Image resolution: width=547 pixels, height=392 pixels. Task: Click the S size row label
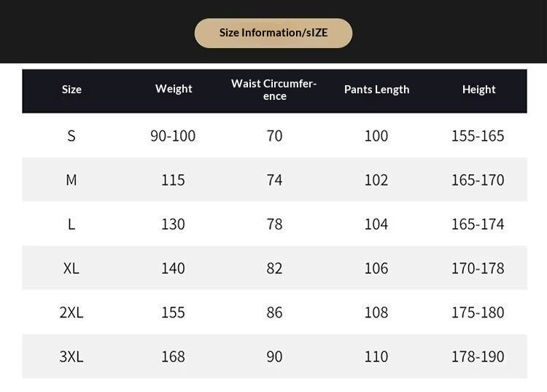(x=71, y=136)
